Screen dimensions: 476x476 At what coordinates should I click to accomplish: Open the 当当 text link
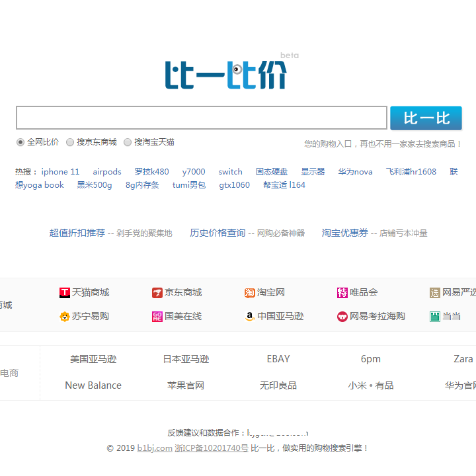(452, 316)
